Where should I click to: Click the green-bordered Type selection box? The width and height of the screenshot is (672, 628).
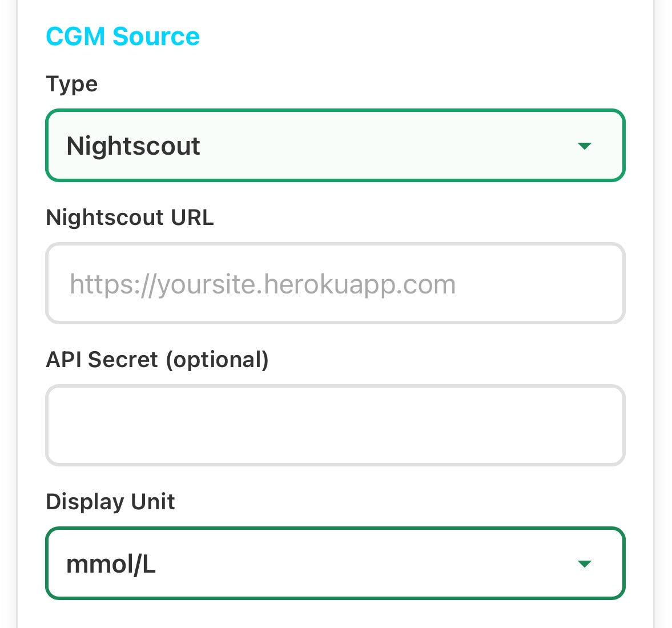pos(335,146)
